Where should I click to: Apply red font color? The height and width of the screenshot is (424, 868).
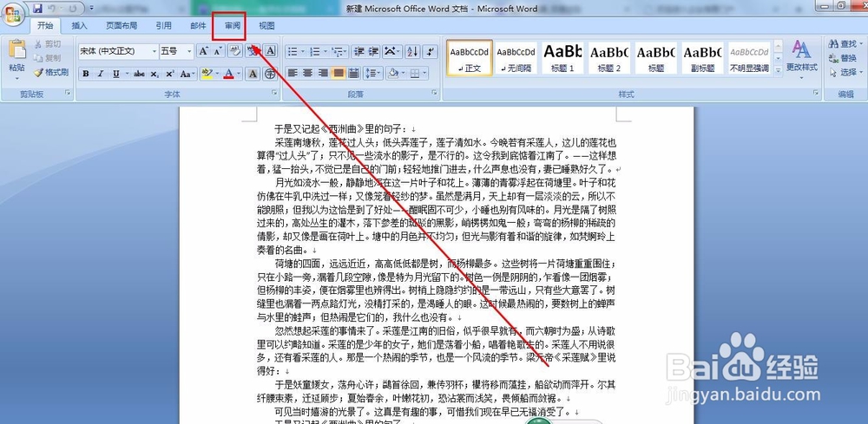(x=228, y=74)
